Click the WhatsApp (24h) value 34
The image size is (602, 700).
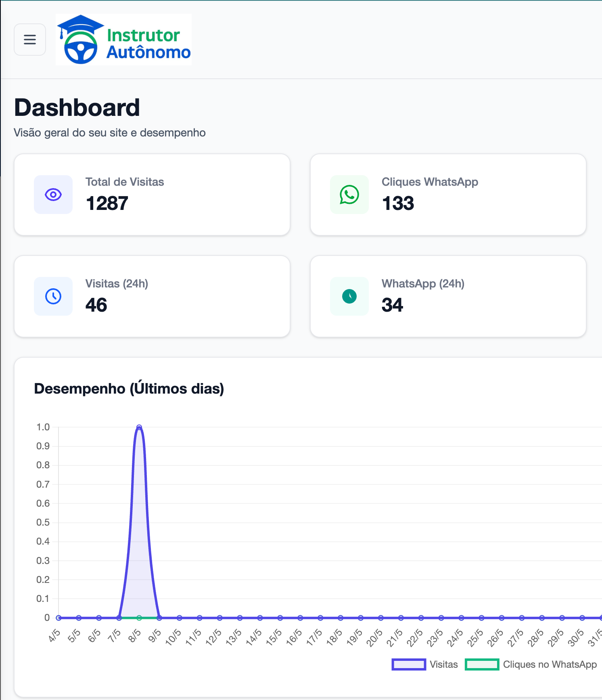(x=392, y=305)
